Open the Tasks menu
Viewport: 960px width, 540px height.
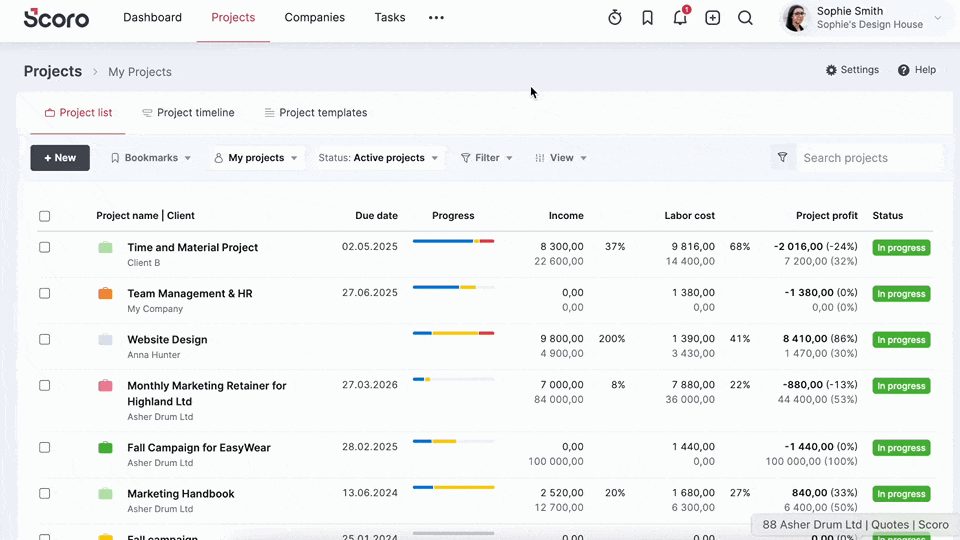(x=390, y=18)
